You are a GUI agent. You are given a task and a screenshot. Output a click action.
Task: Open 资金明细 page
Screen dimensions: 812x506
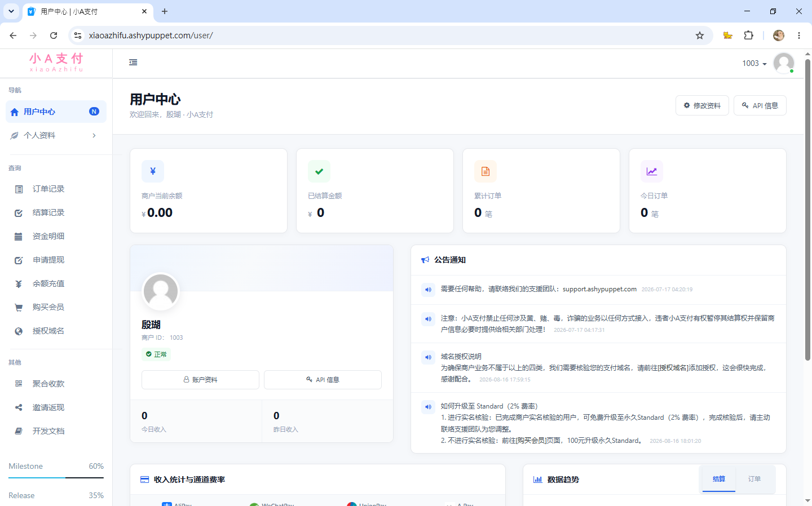coord(48,236)
